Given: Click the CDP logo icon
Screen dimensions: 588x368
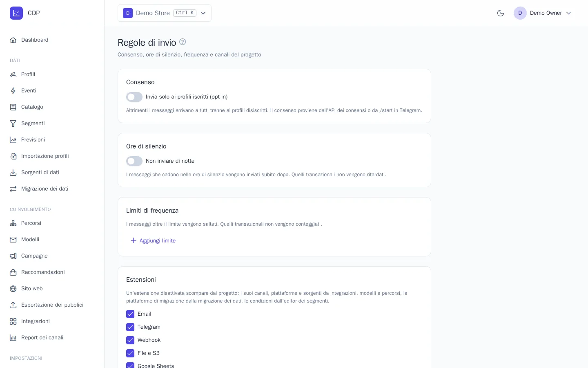Looking at the screenshot, I should click(x=16, y=13).
